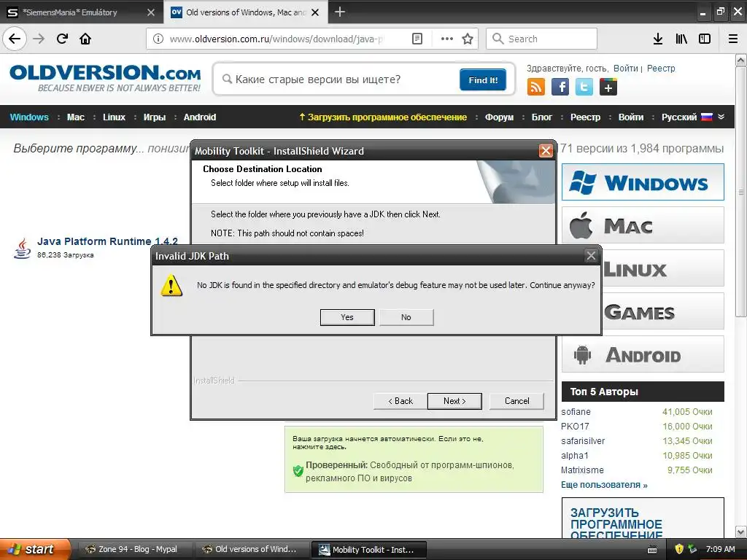Screen dimensions: 747x560
Task: Open Реестр in the navigation bar
Action: tap(586, 117)
